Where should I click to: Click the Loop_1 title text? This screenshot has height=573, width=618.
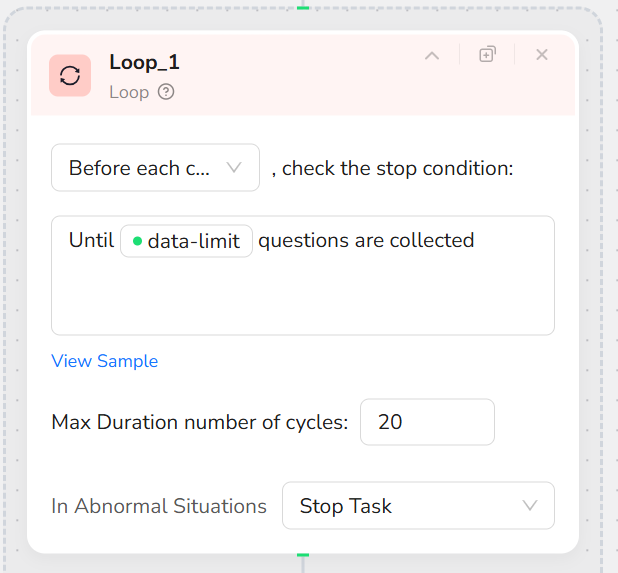[144, 62]
